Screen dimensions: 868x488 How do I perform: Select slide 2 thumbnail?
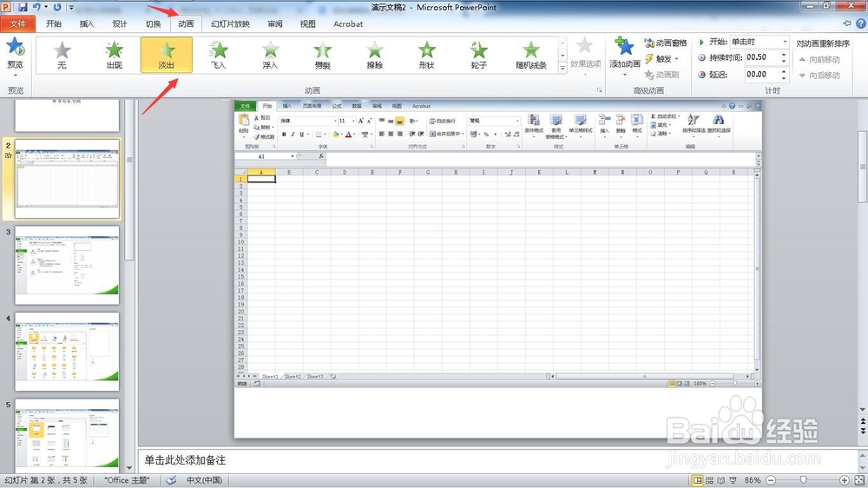tap(67, 179)
